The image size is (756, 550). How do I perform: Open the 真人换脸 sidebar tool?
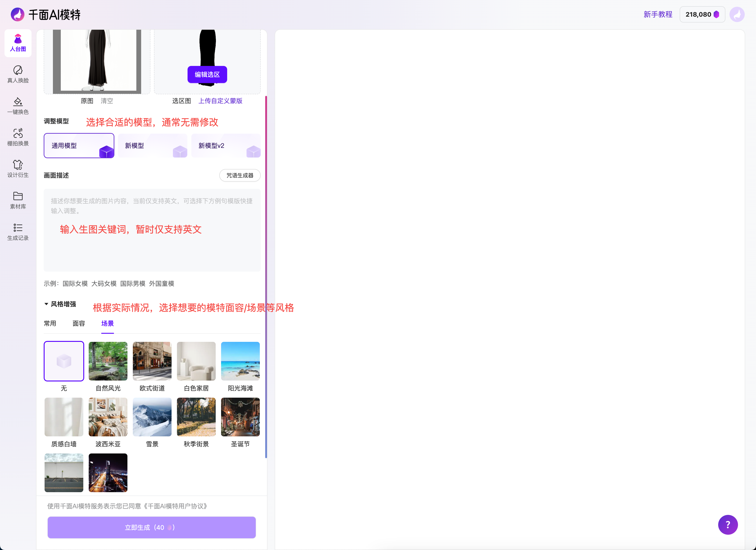[18, 74]
